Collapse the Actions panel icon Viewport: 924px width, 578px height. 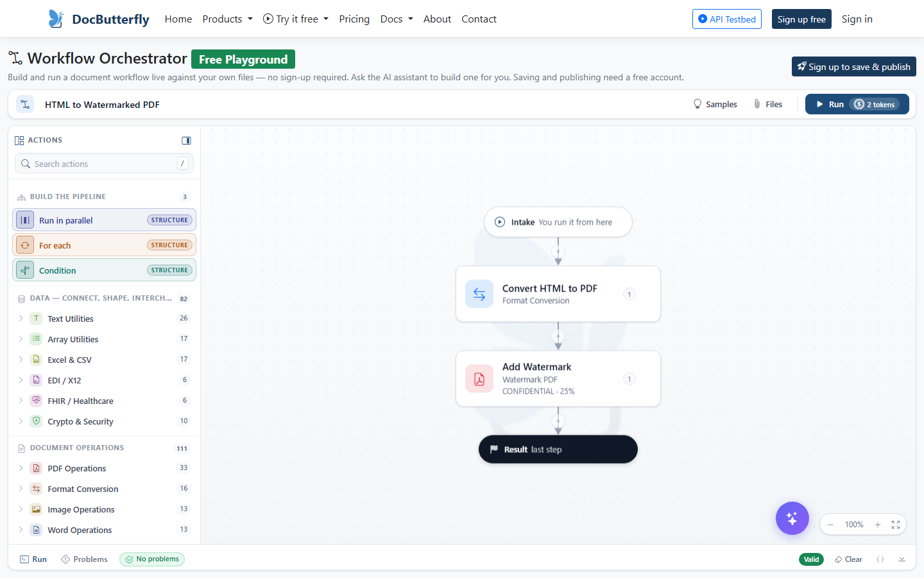click(x=186, y=141)
